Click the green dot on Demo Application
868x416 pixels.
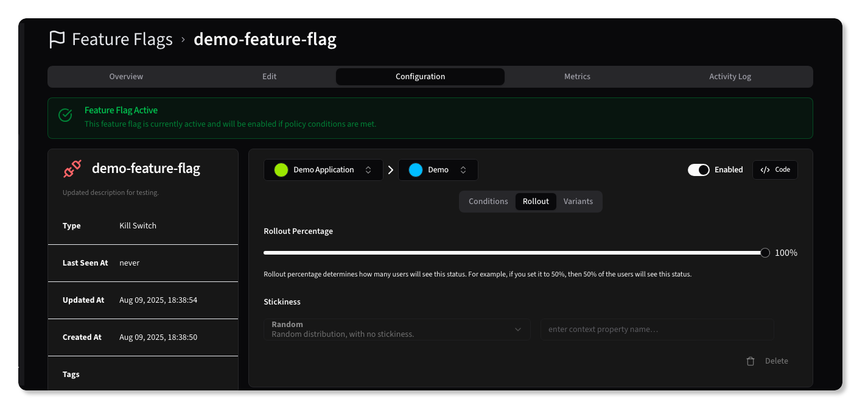(281, 169)
